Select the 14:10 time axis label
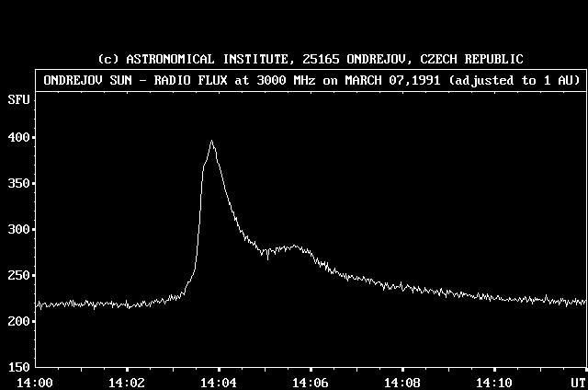588x390 pixels. [x=494, y=382]
